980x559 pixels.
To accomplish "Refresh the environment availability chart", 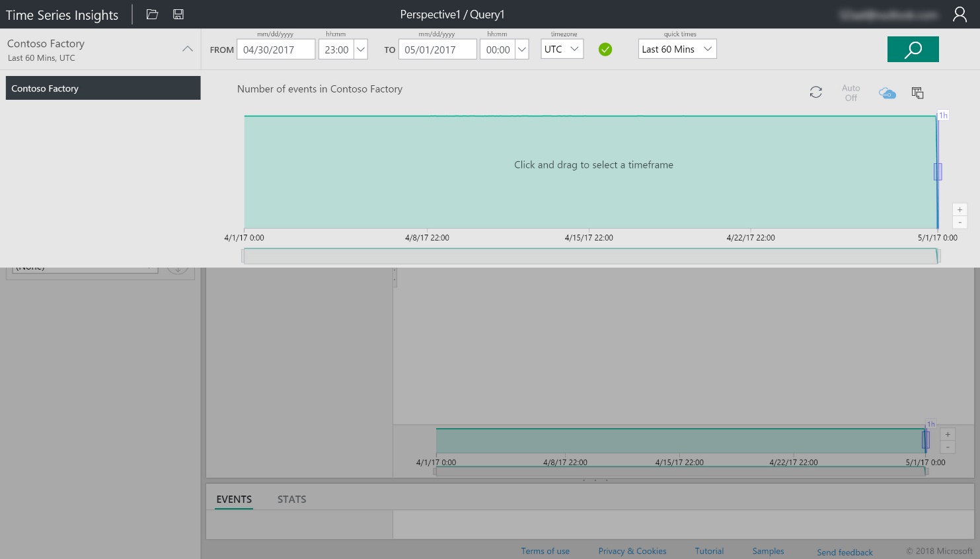I will [x=816, y=93].
